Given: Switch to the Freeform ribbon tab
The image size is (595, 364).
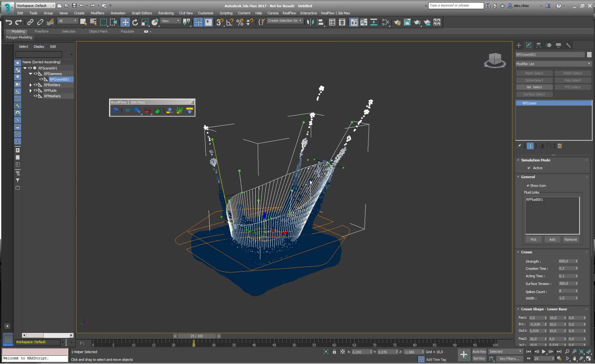Looking at the screenshot, I should (41, 31).
